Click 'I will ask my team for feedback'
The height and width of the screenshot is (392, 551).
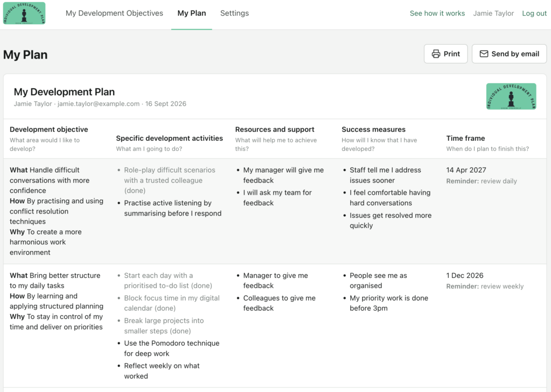click(x=277, y=198)
